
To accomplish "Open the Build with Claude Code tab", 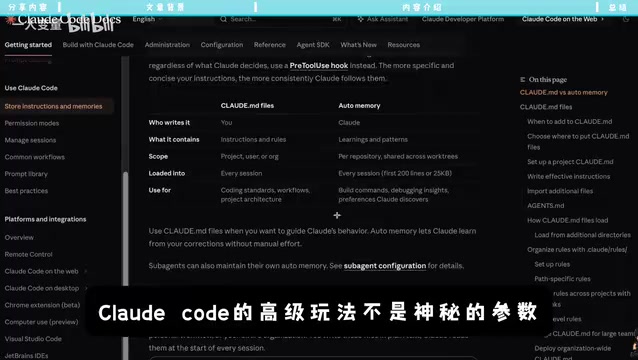I will point(98,45).
